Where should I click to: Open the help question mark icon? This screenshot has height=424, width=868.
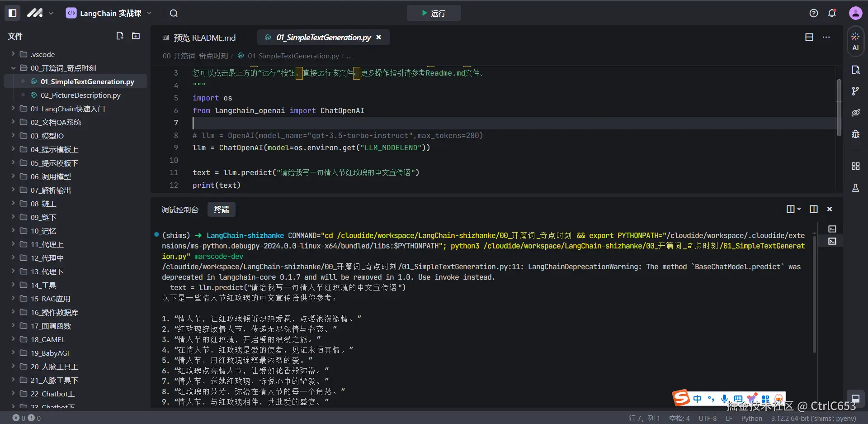click(x=813, y=13)
